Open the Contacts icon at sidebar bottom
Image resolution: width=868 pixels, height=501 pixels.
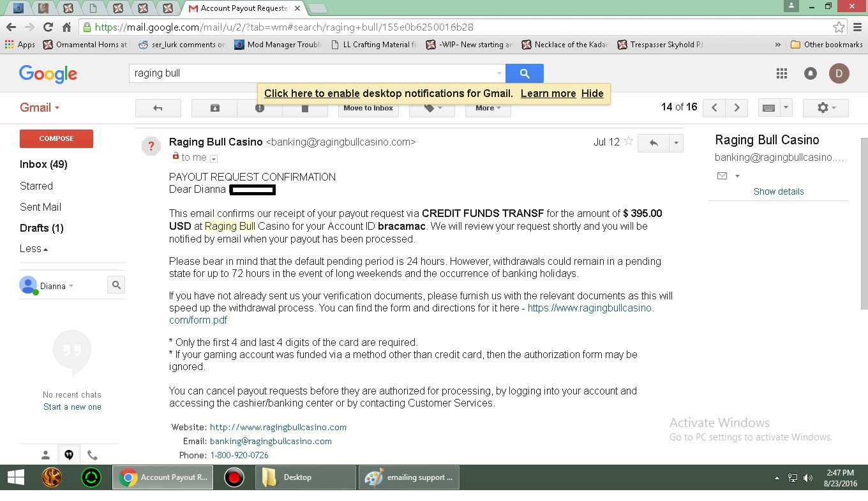point(45,455)
